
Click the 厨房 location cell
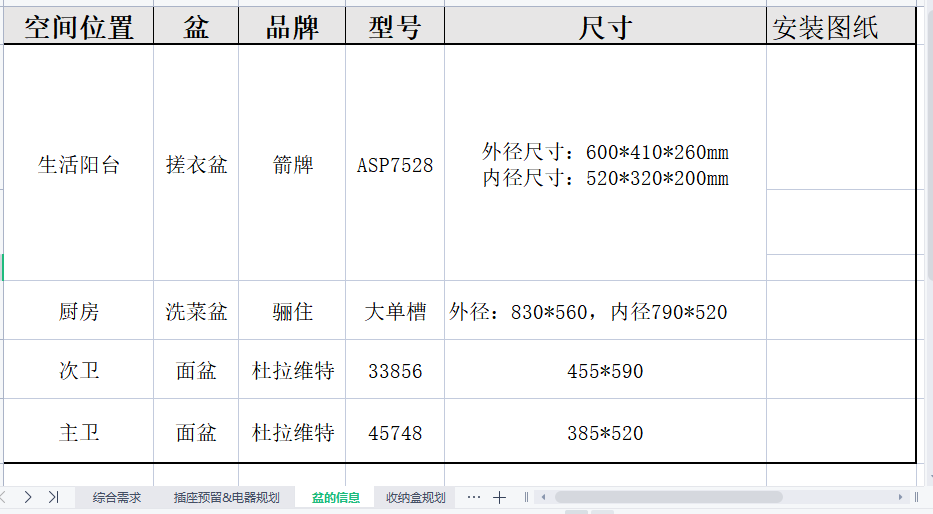pos(78,312)
